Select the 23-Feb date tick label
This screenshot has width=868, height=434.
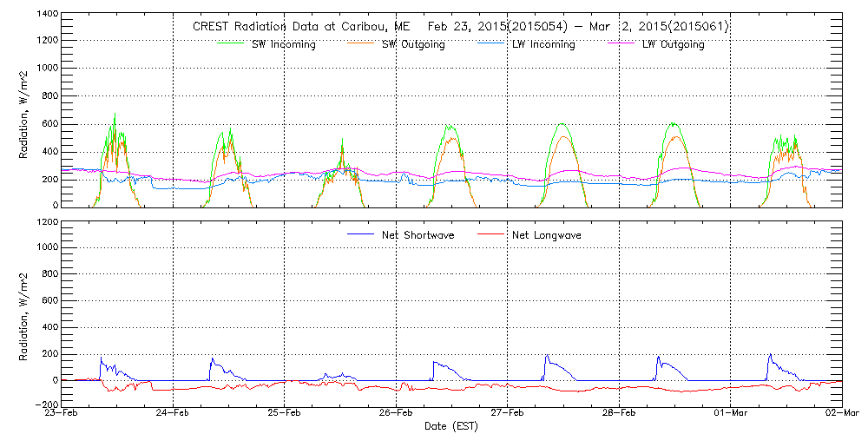click(x=62, y=414)
